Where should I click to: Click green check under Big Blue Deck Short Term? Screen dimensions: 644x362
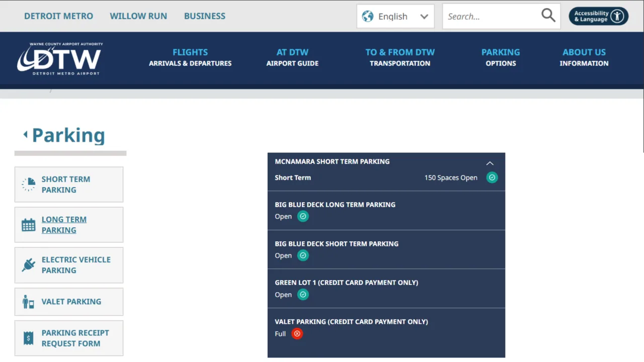(x=303, y=255)
